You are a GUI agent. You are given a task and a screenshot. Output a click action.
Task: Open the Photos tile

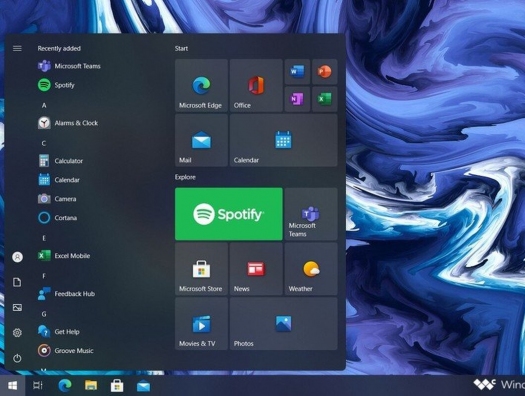284,324
